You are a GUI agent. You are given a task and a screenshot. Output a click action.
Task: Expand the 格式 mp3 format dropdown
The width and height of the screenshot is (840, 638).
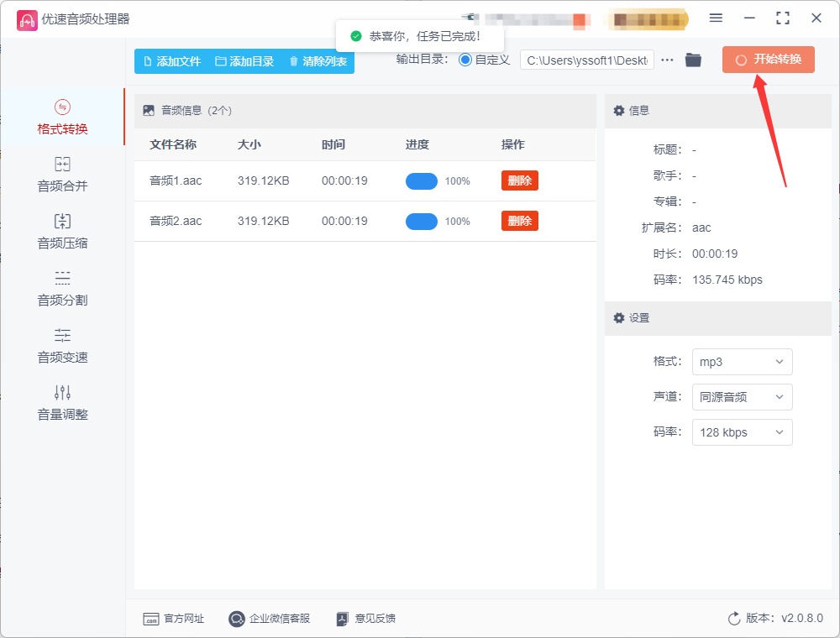coord(742,362)
